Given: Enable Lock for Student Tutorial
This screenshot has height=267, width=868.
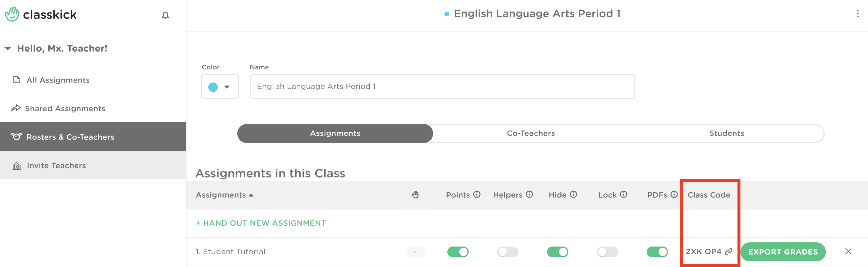Looking at the screenshot, I should [607, 252].
